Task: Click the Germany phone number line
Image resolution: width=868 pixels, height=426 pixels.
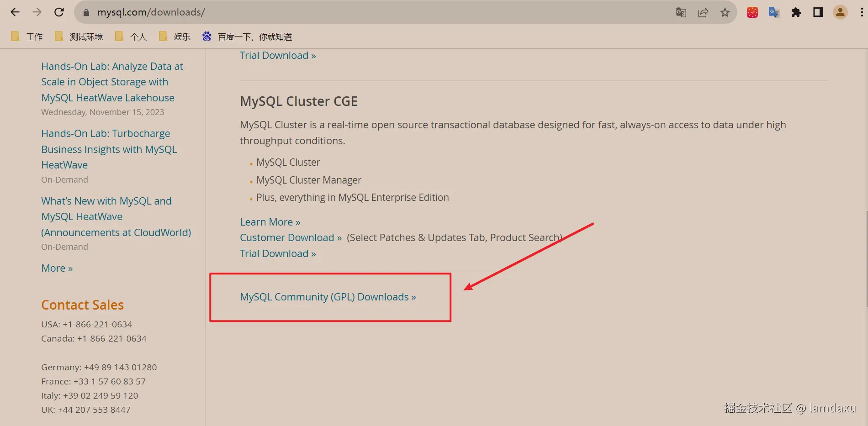Action: [x=99, y=367]
